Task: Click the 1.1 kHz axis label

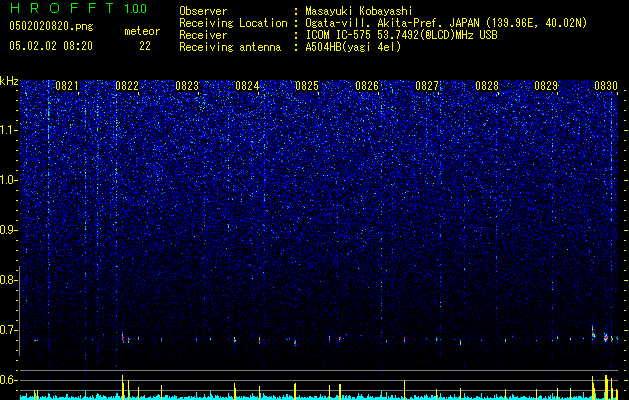Action: (x=8, y=130)
